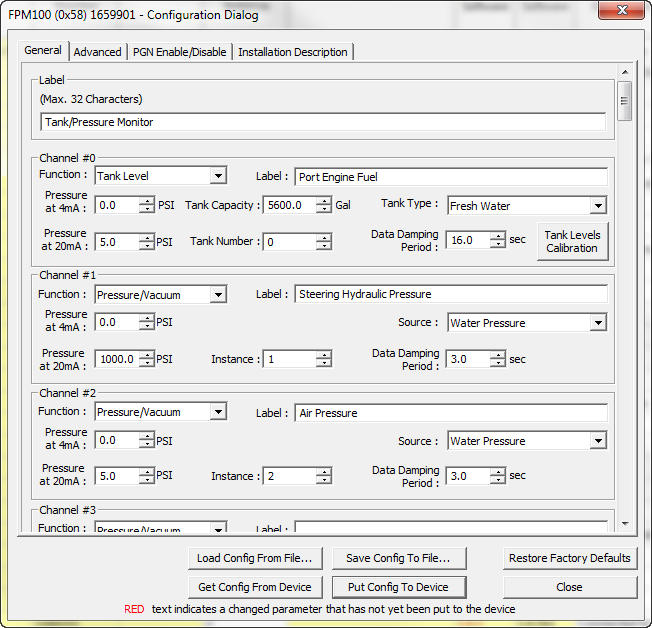Expand Channel #1 Source dropdown
The image size is (652, 628).
[x=597, y=323]
